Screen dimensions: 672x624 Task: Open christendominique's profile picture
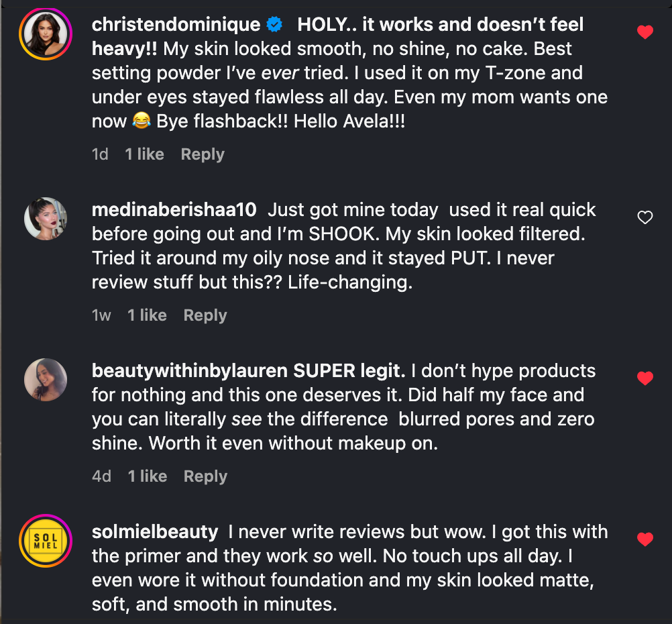click(x=46, y=34)
